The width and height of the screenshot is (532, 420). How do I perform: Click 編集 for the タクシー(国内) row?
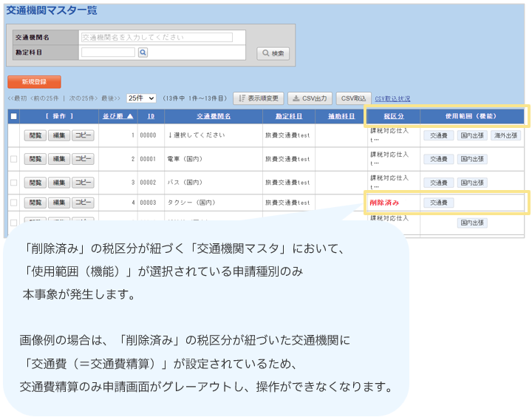click(x=59, y=202)
